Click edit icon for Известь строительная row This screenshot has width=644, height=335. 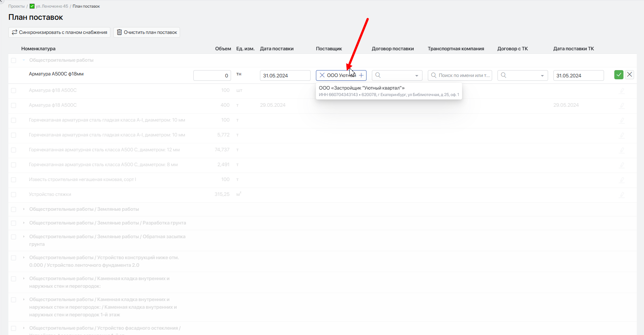click(x=622, y=180)
